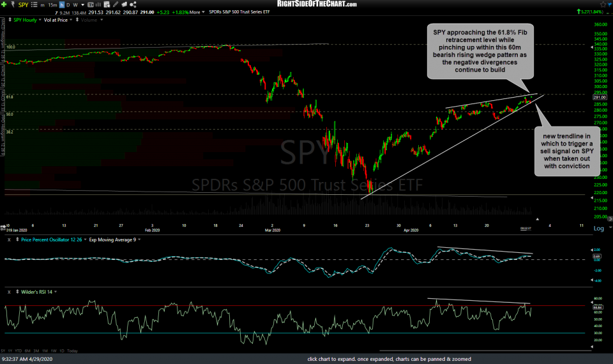Set the chart range to 1Y
Viewport: 613px width, 364px height.
10,351
